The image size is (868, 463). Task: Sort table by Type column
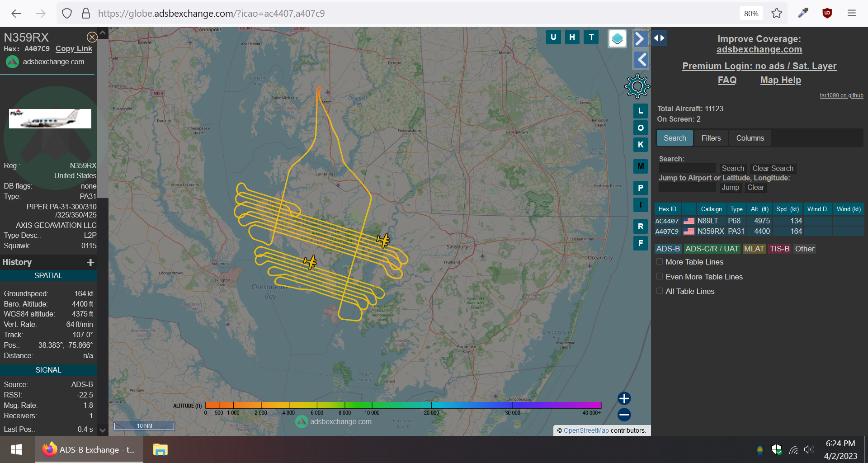(736, 209)
